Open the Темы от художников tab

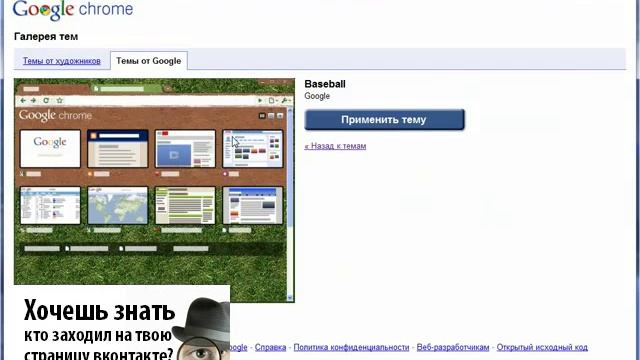(x=62, y=61)
